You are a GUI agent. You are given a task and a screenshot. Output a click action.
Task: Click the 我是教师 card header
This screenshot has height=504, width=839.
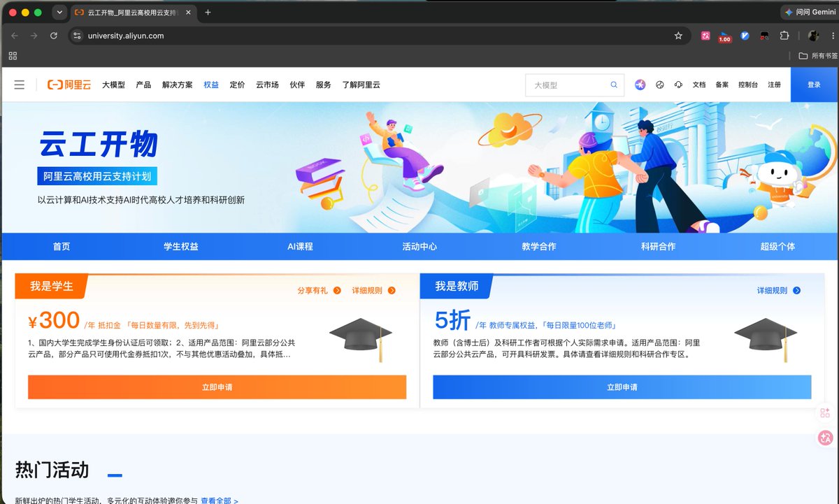point(457,286)
